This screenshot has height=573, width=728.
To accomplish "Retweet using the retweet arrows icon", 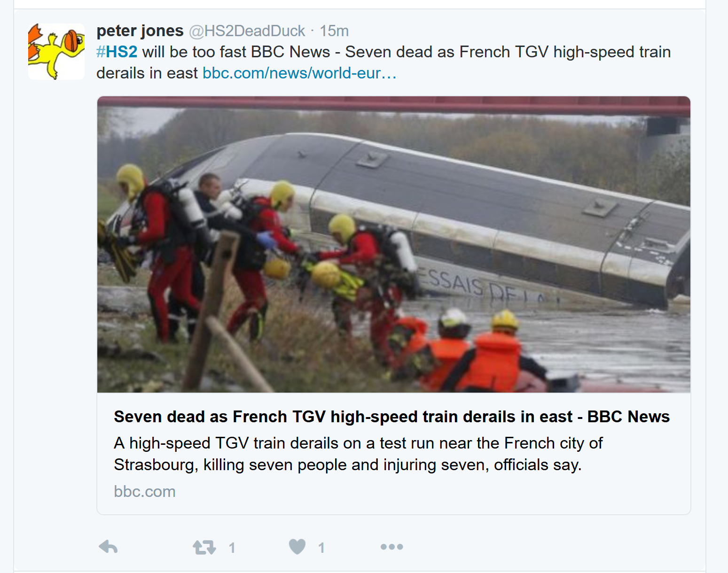I will [x=204, y=547].
